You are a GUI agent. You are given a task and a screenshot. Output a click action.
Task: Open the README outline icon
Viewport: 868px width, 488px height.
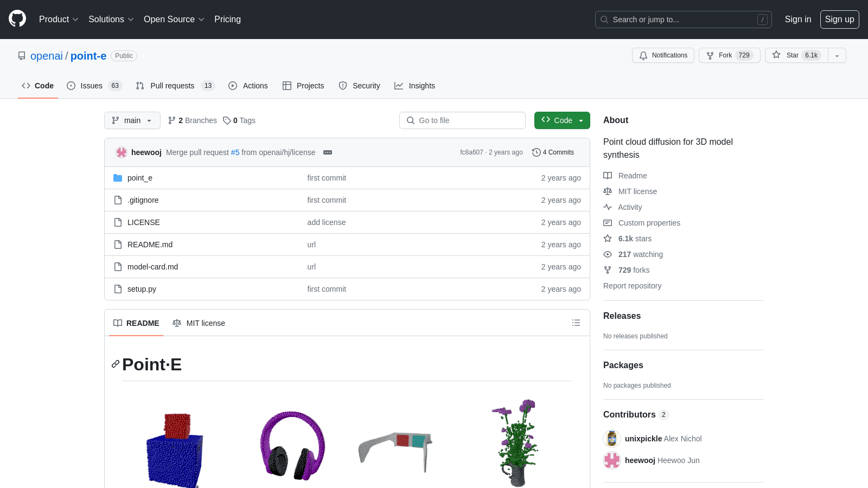tap(576, 323)
